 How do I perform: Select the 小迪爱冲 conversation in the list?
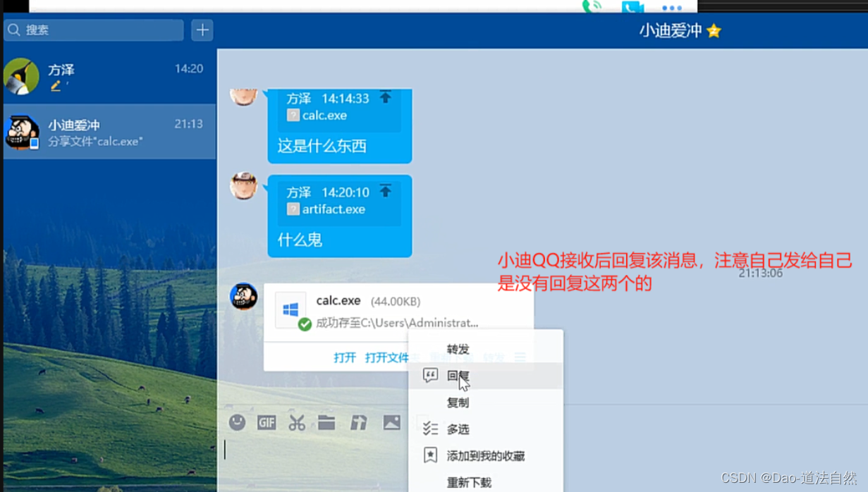coord(109,132)
